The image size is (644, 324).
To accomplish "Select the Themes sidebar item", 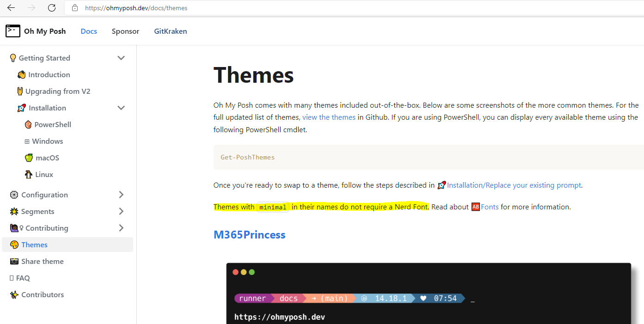I will [67, 245].
